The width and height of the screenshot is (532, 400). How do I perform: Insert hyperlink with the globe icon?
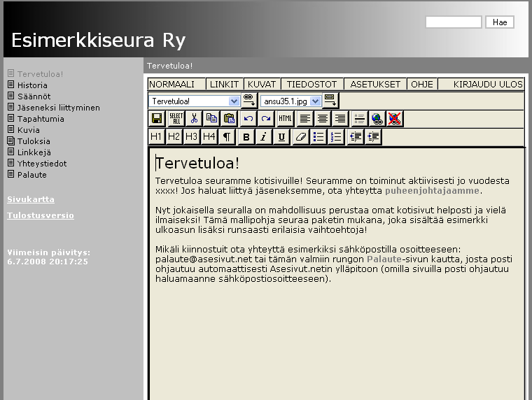[x=377, y=119]
